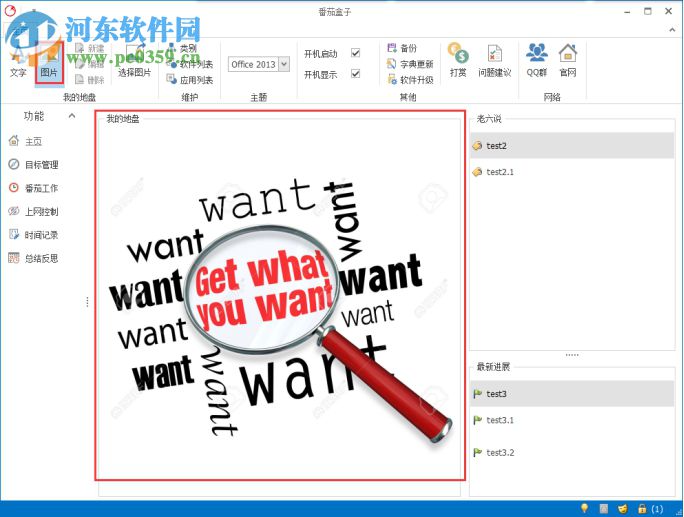Open the Office 2013 theme dropdown
684x517 pixels.
pyautogui.click(x=284, y=64)
